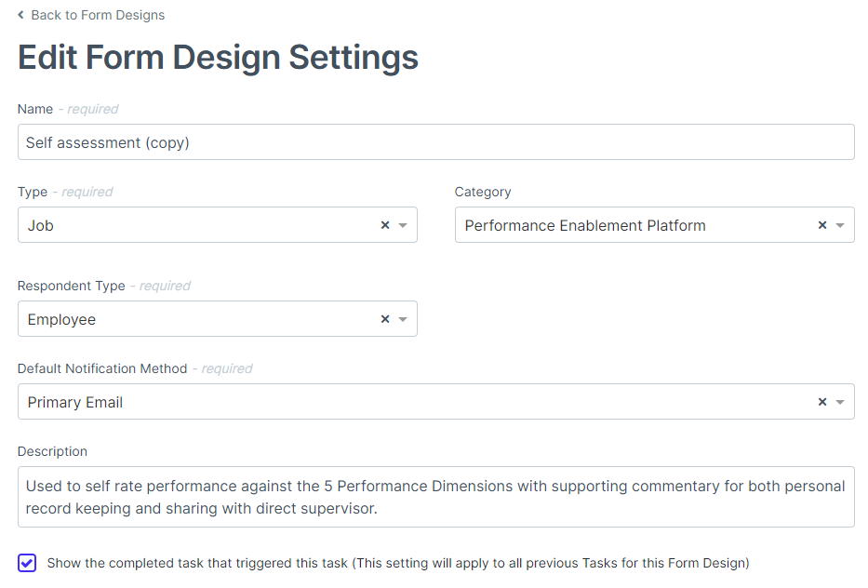
Task: Clear Primary Email notification method via X icon
Action: coord(822,402)
